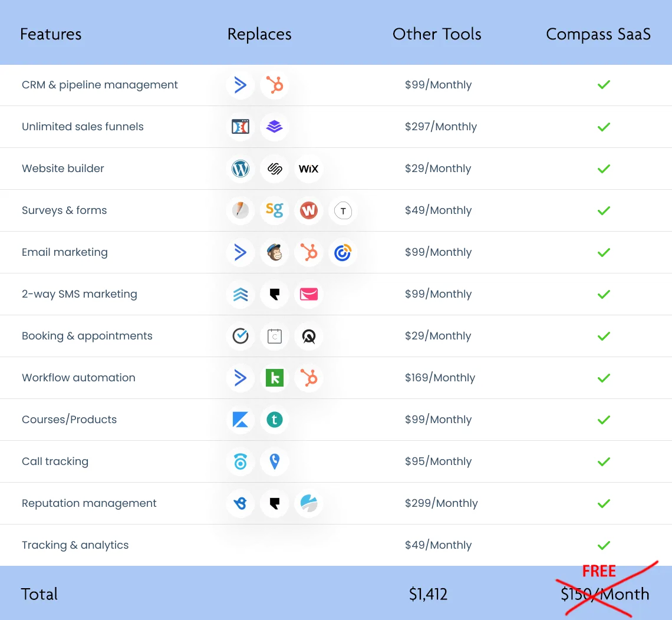Click green checkmark for Email marketing

604,252
